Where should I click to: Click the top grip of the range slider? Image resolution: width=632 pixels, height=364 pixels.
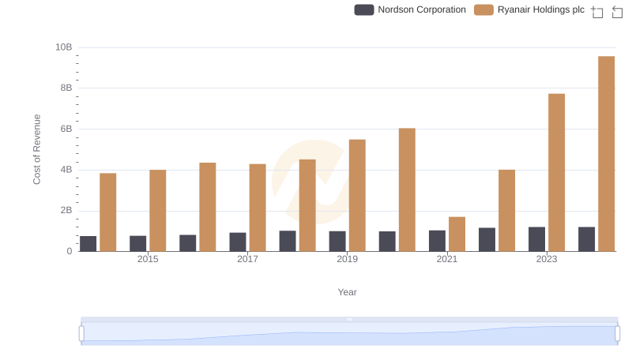pos(349,319)
